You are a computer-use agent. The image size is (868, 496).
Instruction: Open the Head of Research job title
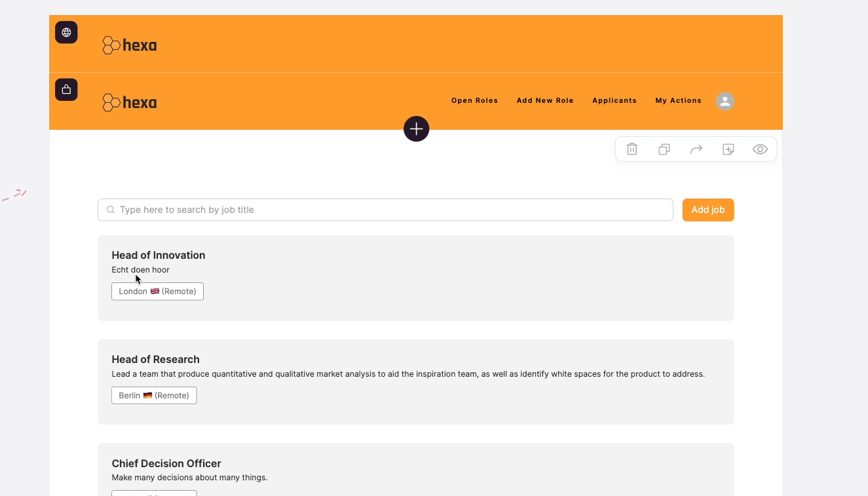156,360
